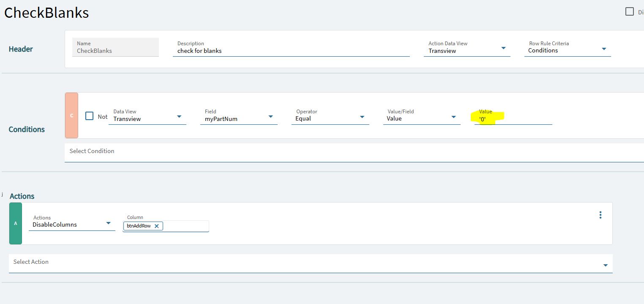Viewport: 644px width, 304px height.
Task: Click the btnAddRow chip label
Action: tap(139, 226)
